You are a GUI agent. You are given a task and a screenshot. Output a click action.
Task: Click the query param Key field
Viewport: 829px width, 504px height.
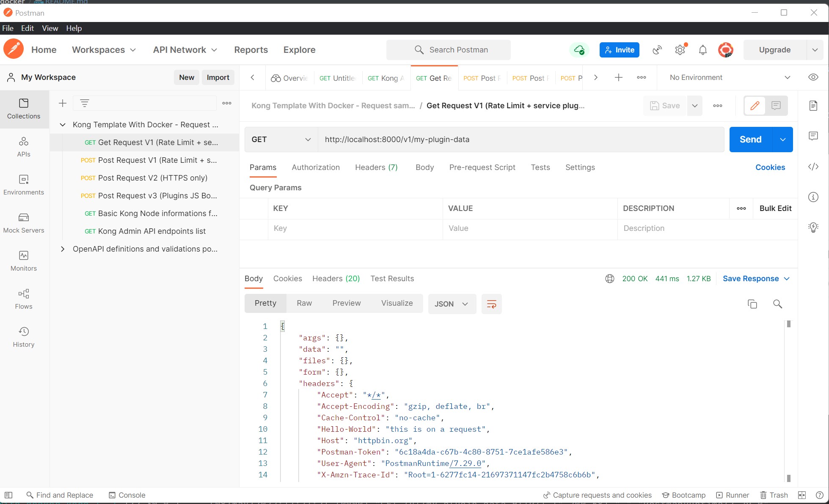pyautogui.click(x=355, y=228)
